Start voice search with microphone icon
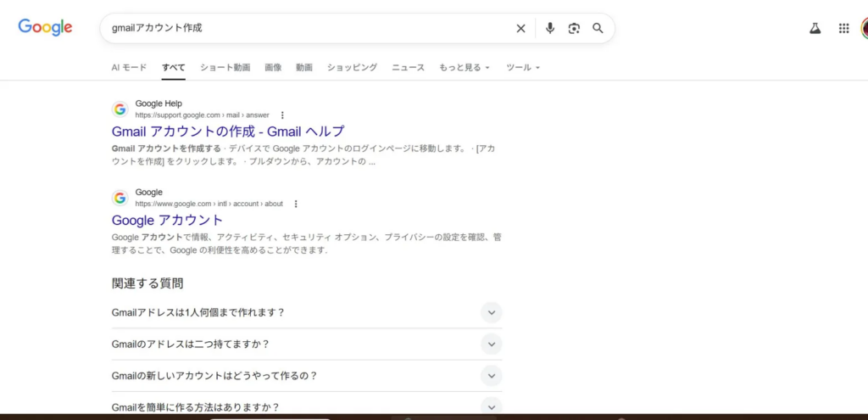The height and width of the screenshot is (420, 868). pos(550,28)
